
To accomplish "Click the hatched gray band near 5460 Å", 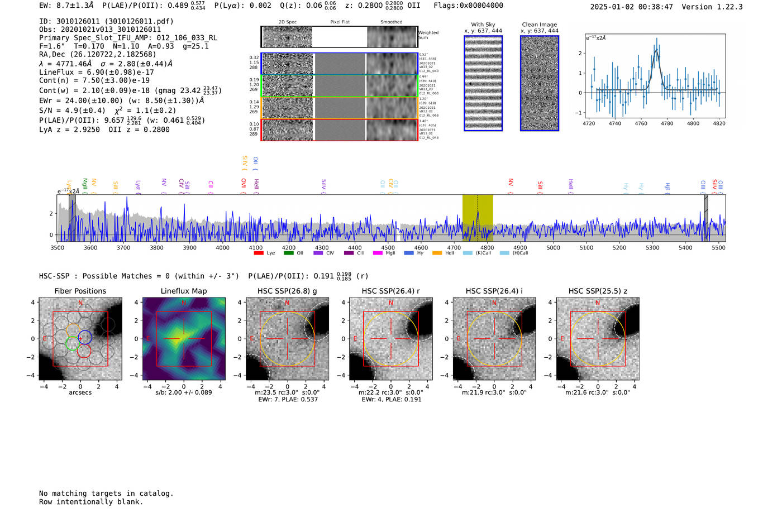I will (x=706, y=218).
